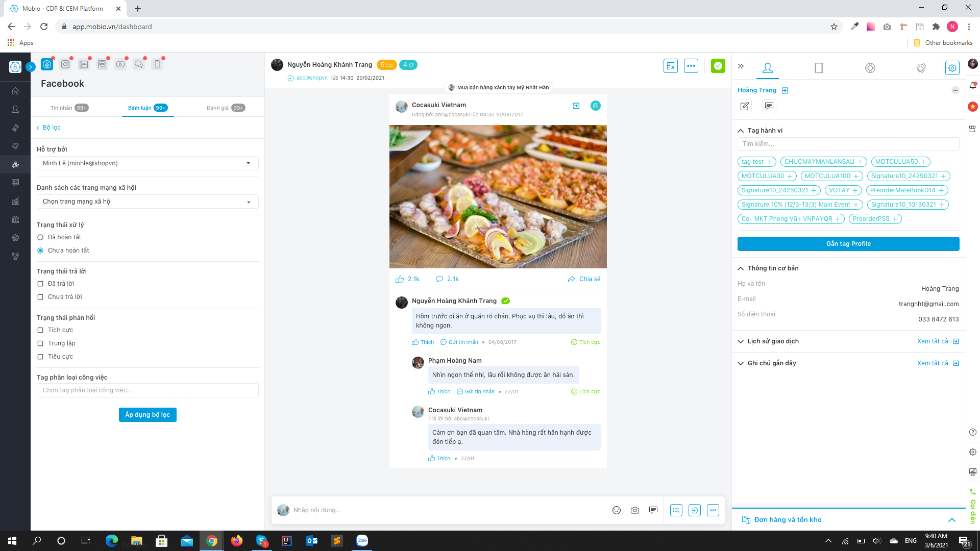Click camera icon to attach photo
Image resolution: width=980 pixels, height=551 pixels.
[x=635, y=510]
